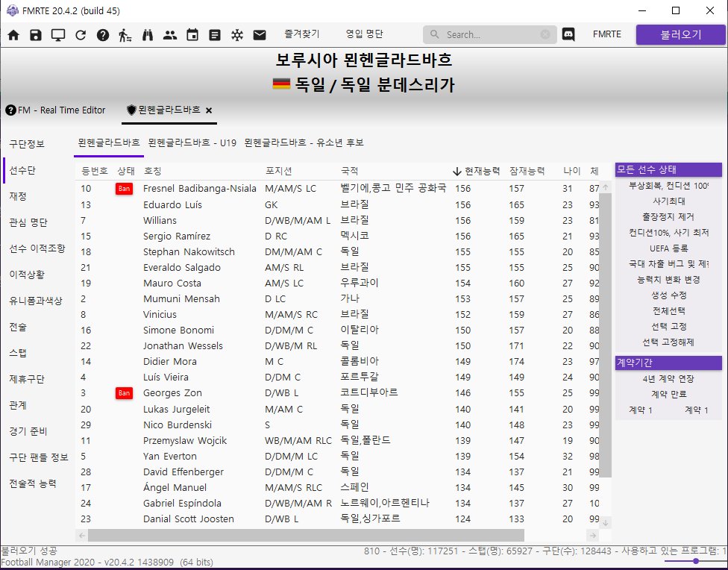The image size is (728, 570).
Task: Click the envelope mail icon
Action: pos(260,35)
